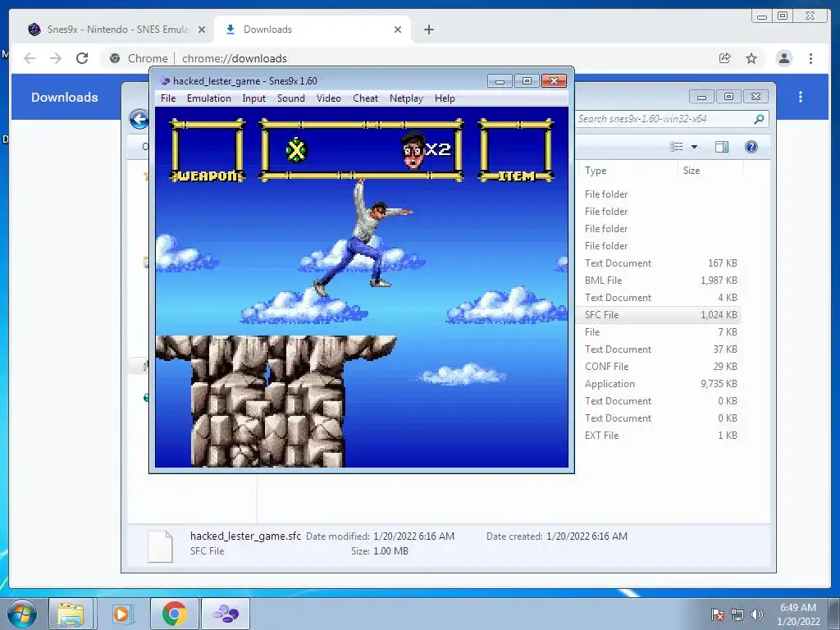Click the Action Center flag tray icon
The image size is (840, 630).
718,614
